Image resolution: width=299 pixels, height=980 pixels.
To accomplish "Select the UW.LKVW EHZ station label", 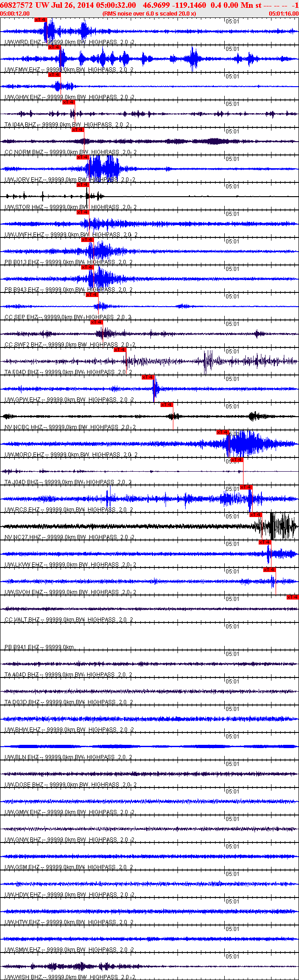I will pos(70,564).
